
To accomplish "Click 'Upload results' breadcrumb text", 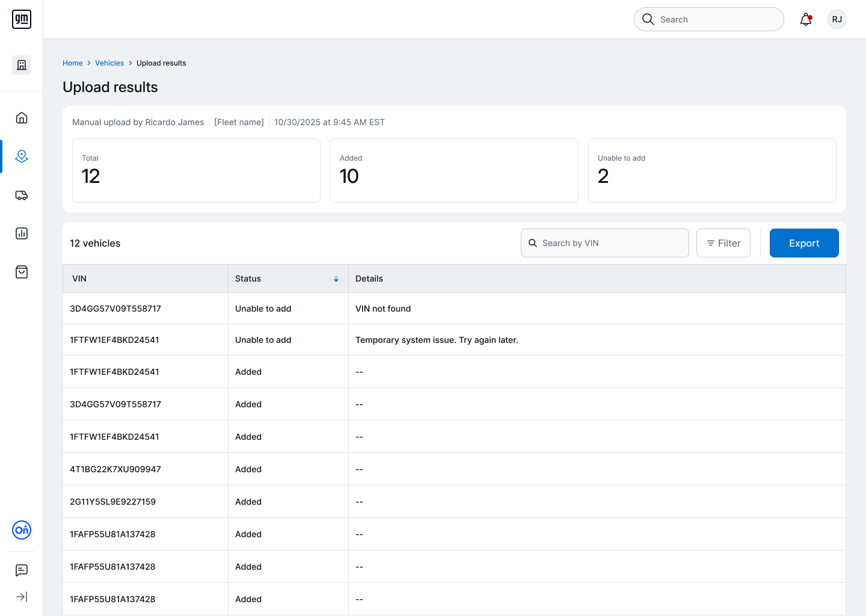I will (161, 63).
